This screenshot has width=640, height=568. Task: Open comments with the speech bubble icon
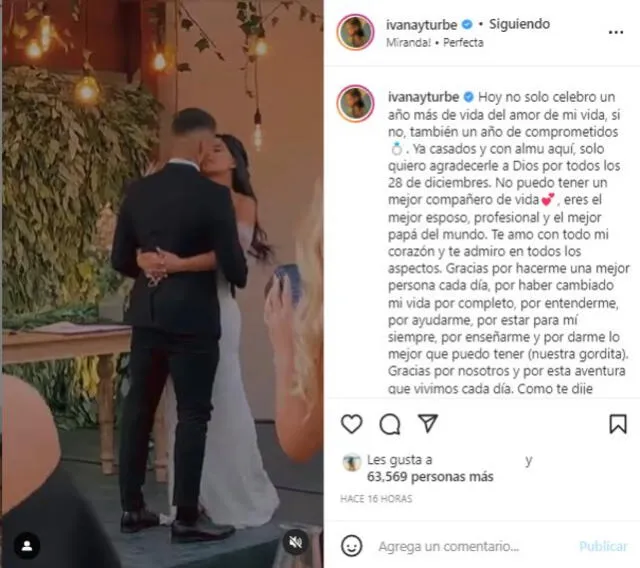(390, 424)
